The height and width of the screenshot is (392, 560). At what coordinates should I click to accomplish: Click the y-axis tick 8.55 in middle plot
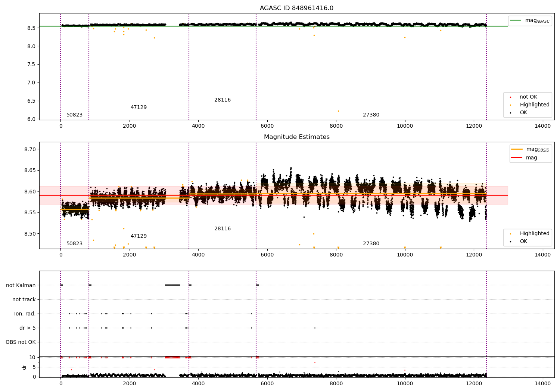point(30,213)
